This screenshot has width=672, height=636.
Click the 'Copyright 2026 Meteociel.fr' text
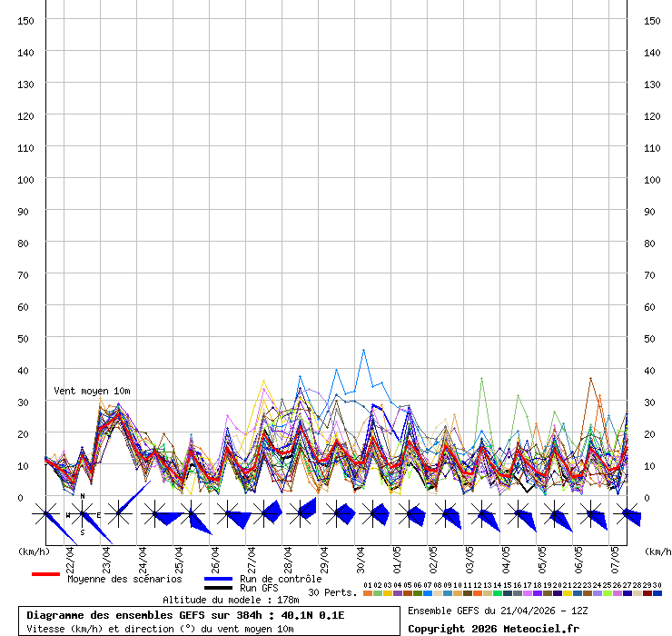pos(493,628)
